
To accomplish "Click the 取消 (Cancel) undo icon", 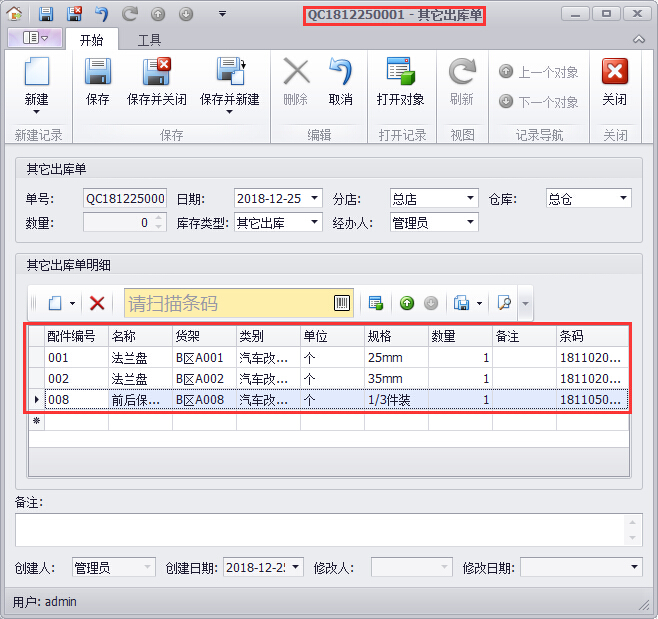I will tap(340, 74).
